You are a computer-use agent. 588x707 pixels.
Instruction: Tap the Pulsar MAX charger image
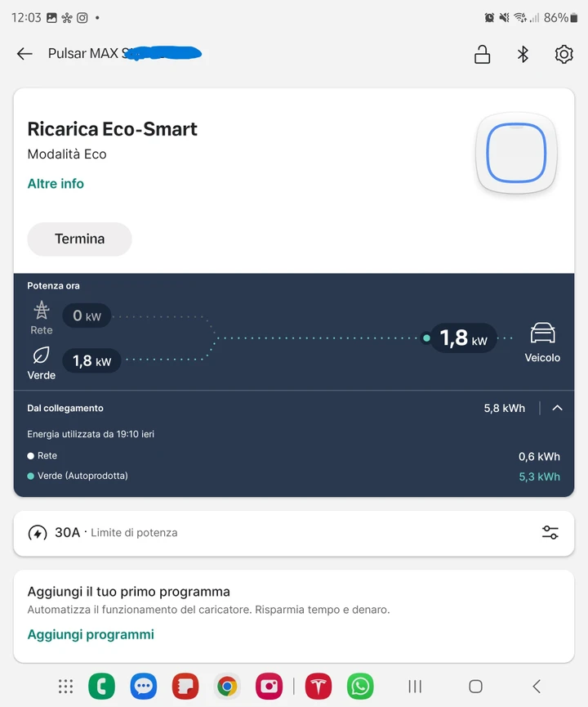[x=516, y=154]
